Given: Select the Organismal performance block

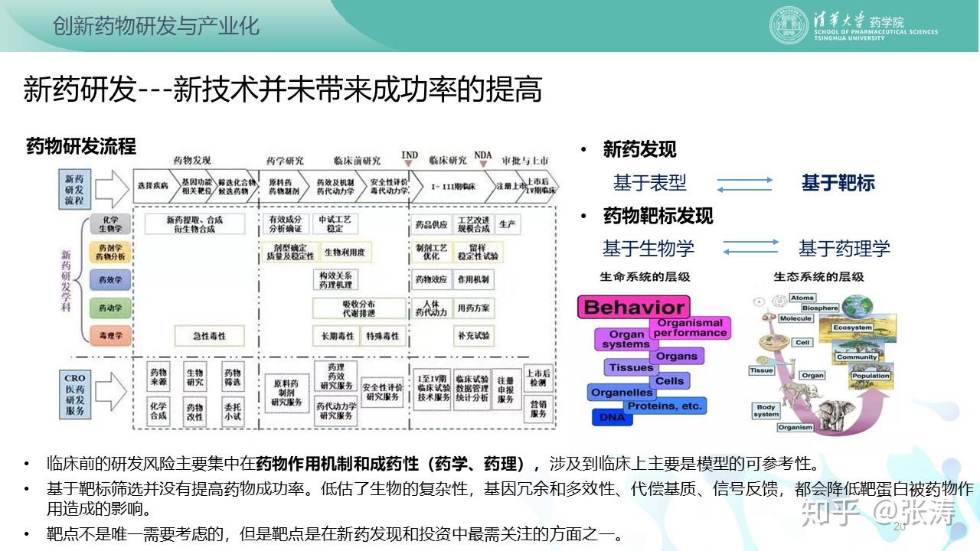Looking at the screenshot, I should point(690,328).
